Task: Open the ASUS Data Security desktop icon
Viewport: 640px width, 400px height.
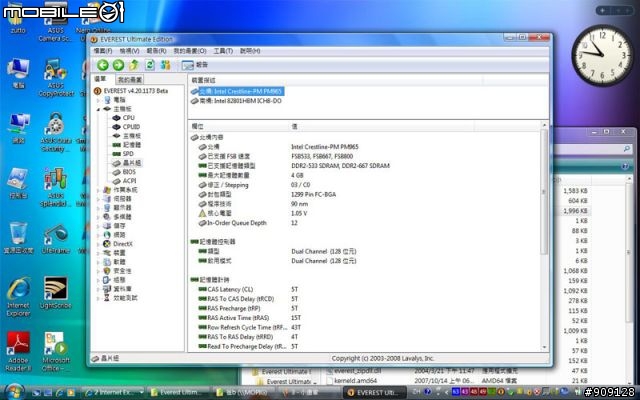Action: point(56,132)
